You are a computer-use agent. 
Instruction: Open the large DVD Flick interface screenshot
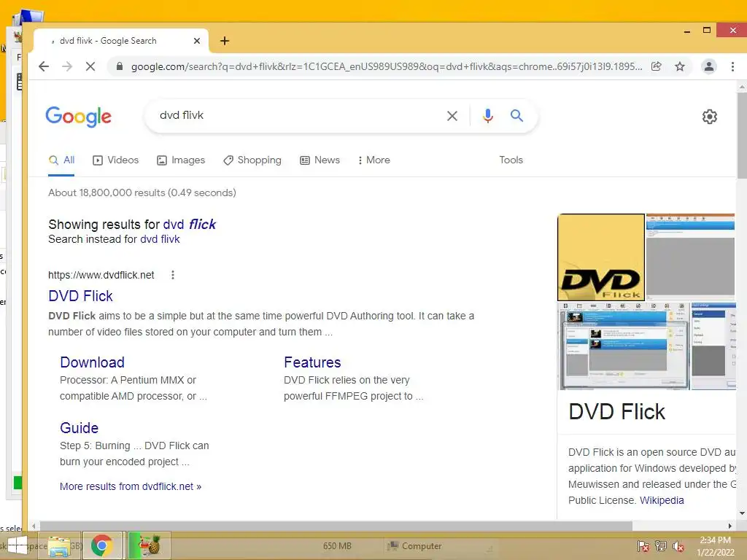624,346
